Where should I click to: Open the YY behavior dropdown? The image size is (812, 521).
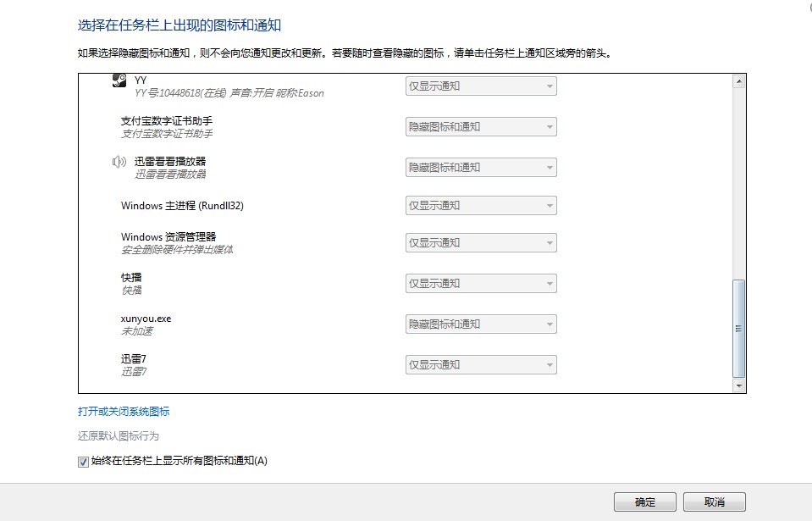point(481,86)
